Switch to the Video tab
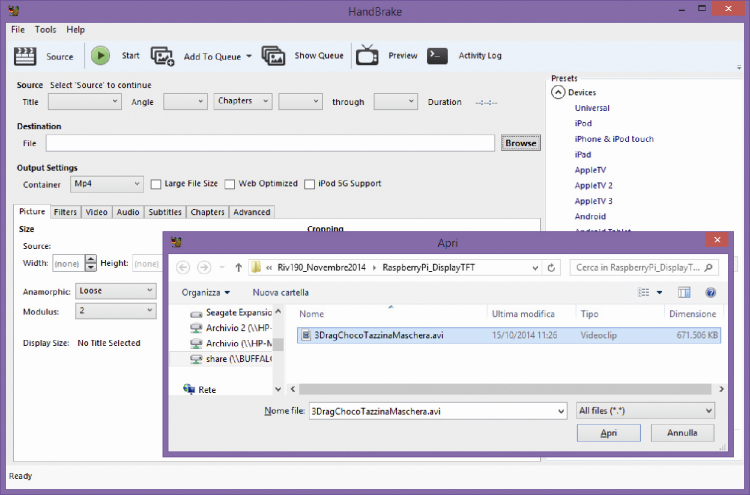750x495 pixels. [97, 212]
